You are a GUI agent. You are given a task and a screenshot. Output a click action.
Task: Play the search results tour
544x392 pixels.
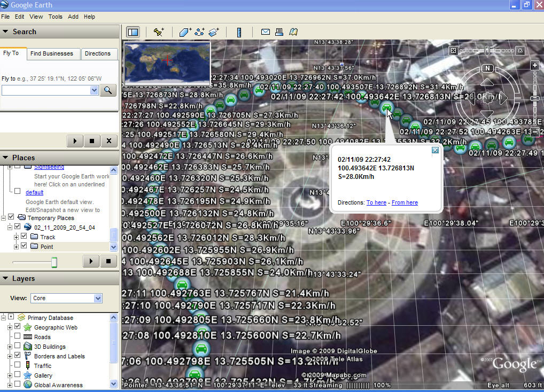pos(75,141)
